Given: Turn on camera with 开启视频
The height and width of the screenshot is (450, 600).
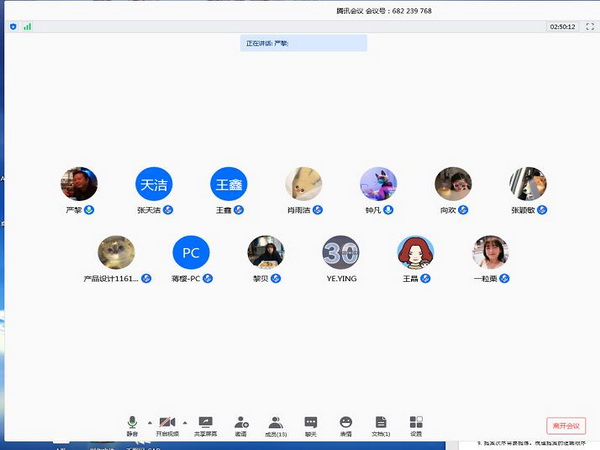Looking at the screenshot, I should tap(166, 425).
